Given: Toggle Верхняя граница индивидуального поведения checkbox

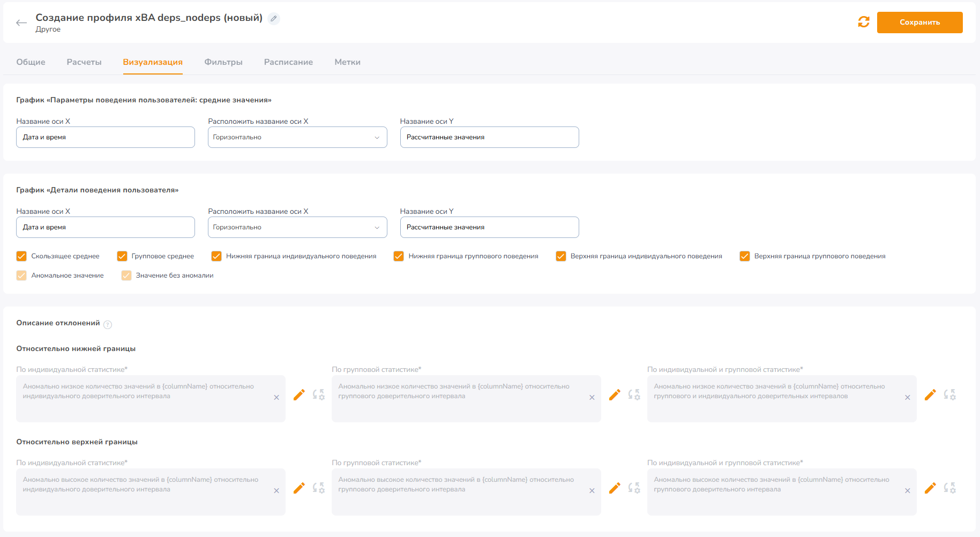Looking at the screenshot, I should (x=561, y=256).
